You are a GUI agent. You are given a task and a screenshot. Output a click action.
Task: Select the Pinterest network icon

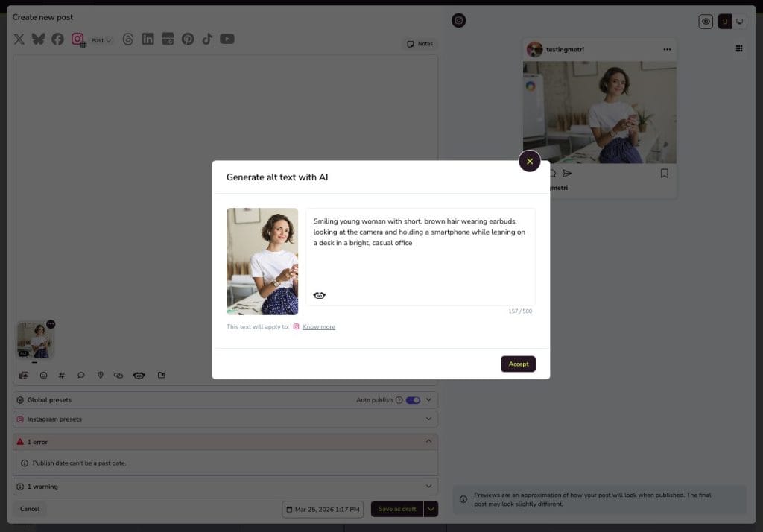pos(188,39)
